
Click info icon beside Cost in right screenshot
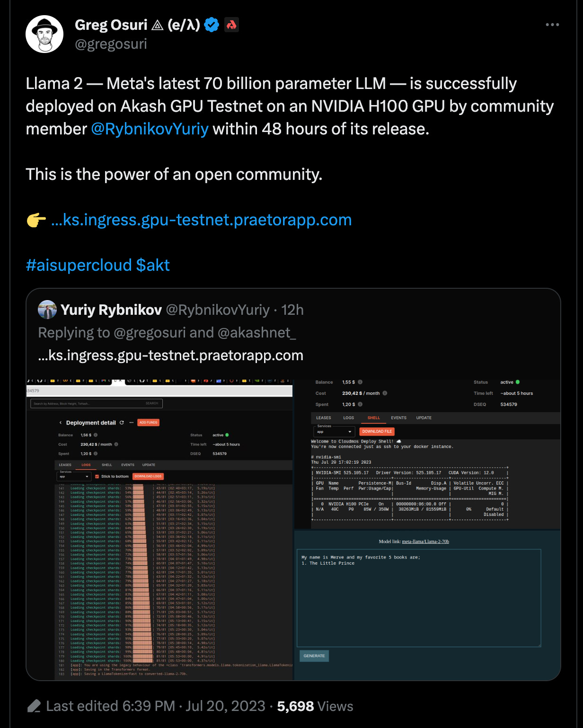pos(385,393)
